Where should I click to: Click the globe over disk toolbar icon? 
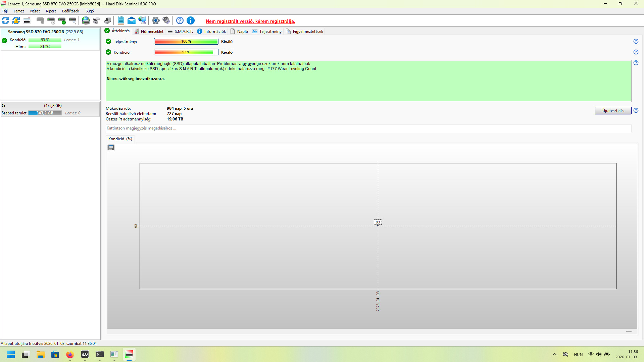(86, 20)
